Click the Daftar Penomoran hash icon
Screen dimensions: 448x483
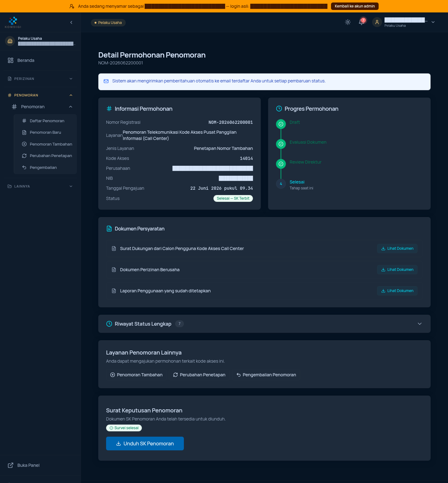pyautogui.click(x=24, y=121)
